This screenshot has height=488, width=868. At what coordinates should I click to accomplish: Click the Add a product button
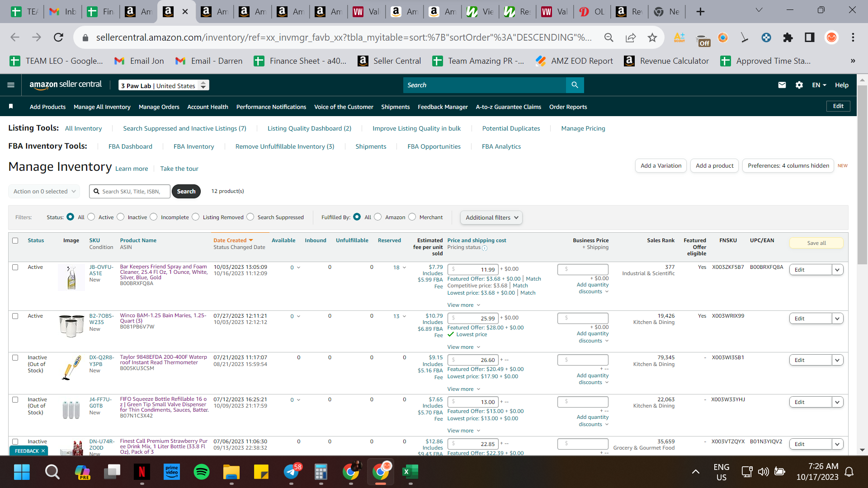pyautogui.click(x=714, y=165)
